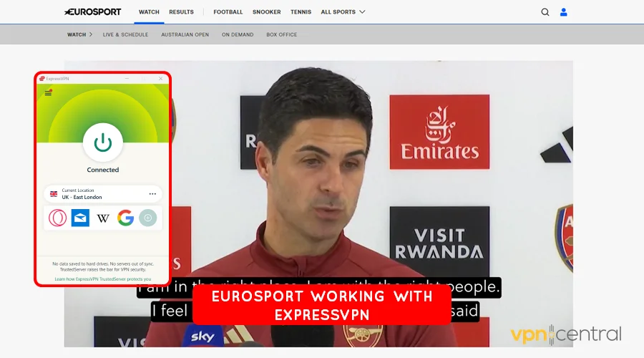The width and height of the screenshot is (644, 358).
Task: Open the Snooker nav item
Action: pos(267,12)
